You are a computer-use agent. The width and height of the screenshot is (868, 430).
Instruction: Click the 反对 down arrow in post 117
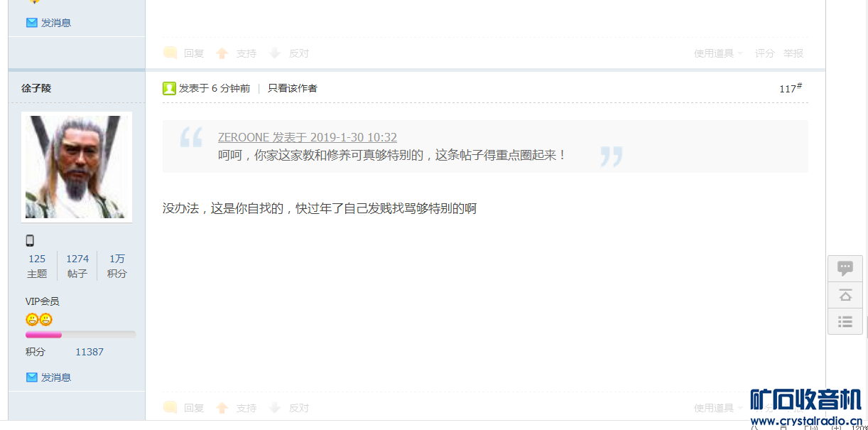click(x=275, y=408)
